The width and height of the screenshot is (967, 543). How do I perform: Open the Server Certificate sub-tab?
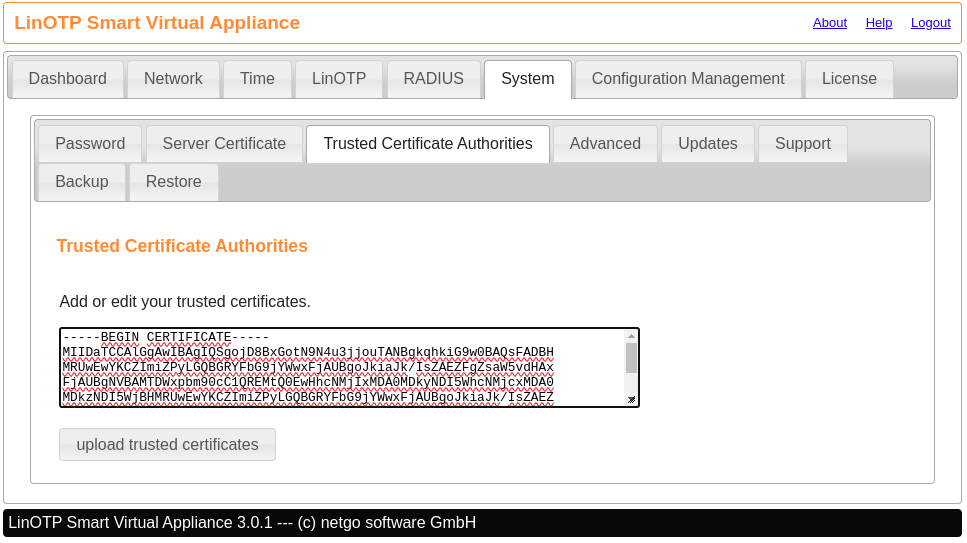coord(224,144)
